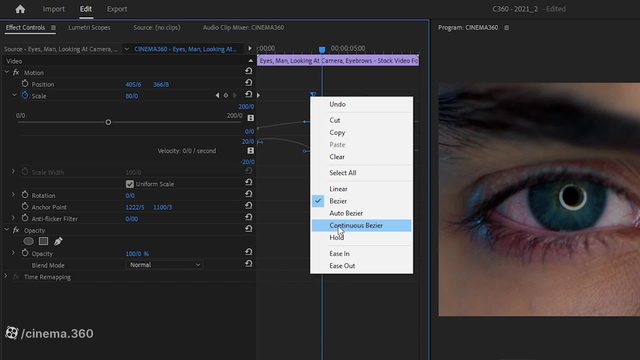
Task: Collapse the Motion effect group
Action: [x=7, y=72]
